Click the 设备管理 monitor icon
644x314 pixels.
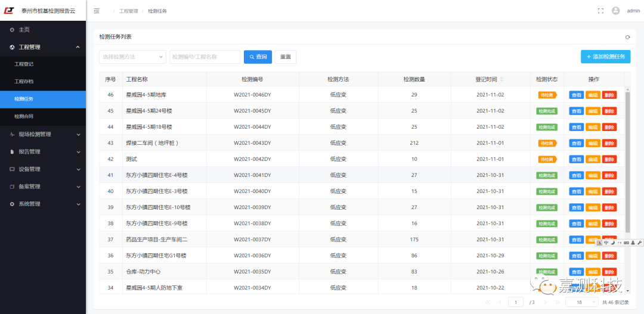coord(12,169)
